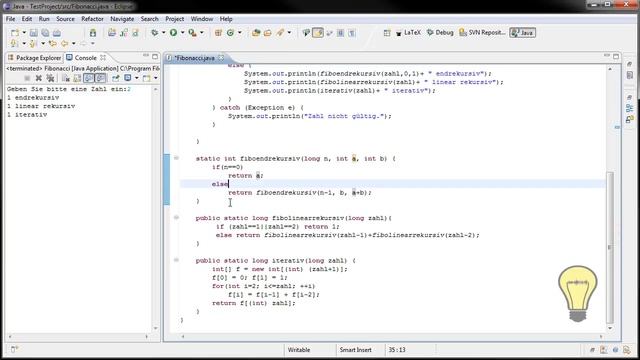Open the Edit menu
Screen dimensions: 640x360
pyautogui.click(x=27, y=19)
